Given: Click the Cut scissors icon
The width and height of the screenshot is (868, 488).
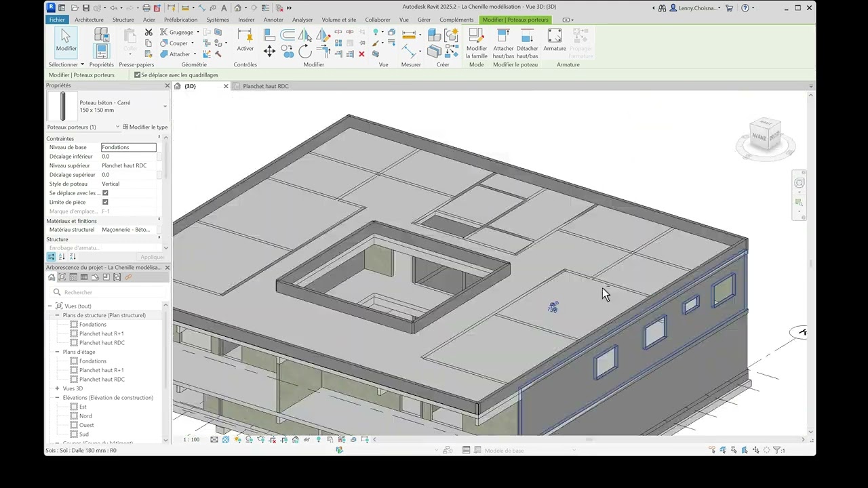Looking at the screenshot, I should (149, 33).
